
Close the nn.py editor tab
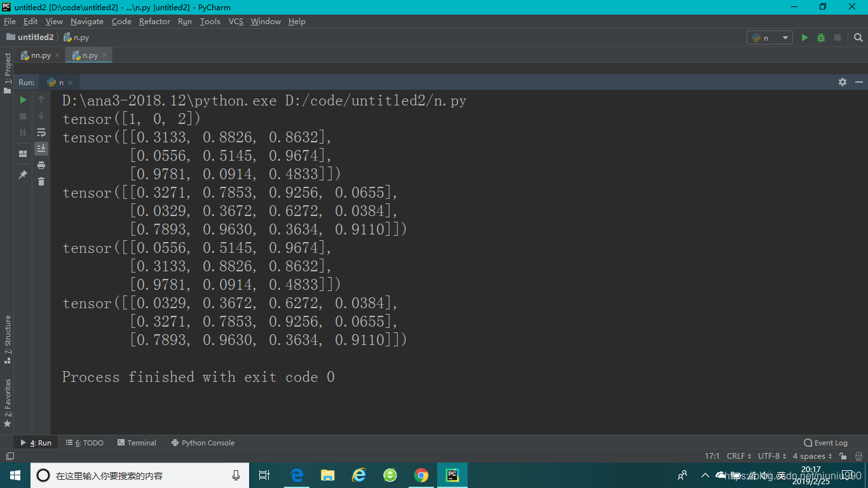(58, 55)
